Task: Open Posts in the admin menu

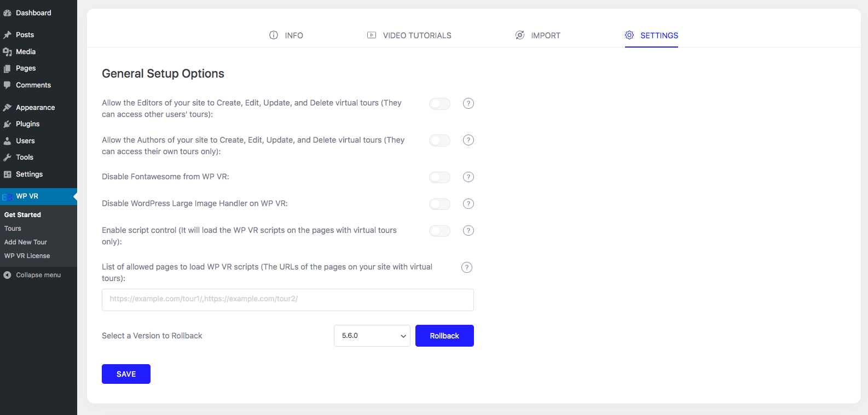Action: coord(38,34)
